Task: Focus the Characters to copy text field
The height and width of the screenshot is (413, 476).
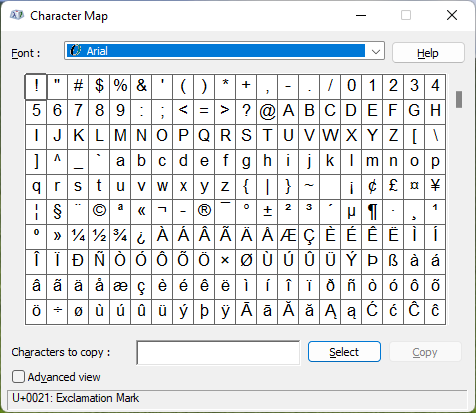Action: (x=218, y=352)
